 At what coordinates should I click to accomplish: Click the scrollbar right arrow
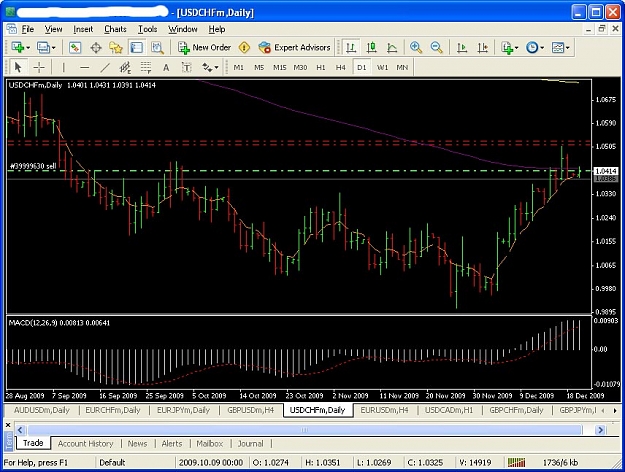(x=600, y=430)
